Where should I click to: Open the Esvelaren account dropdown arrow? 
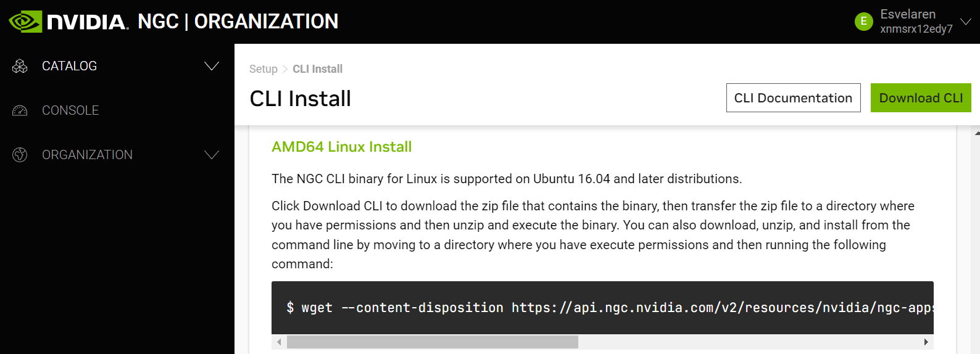966,22
